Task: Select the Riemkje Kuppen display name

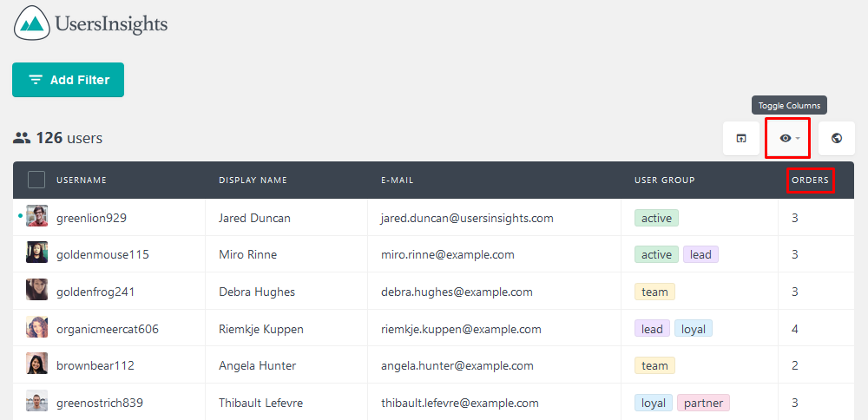Action: tap(260, 329)
